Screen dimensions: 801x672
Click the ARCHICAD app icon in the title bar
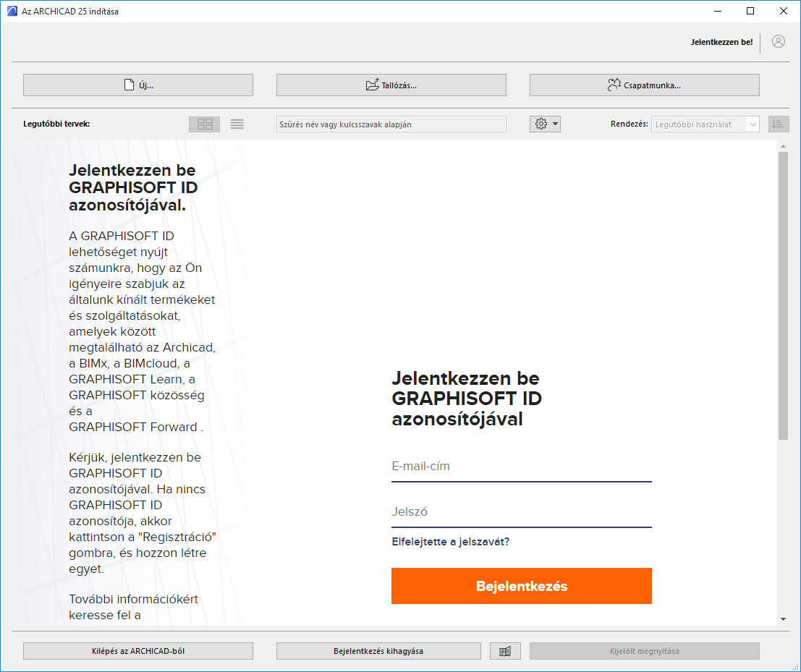tap(12, 12)
